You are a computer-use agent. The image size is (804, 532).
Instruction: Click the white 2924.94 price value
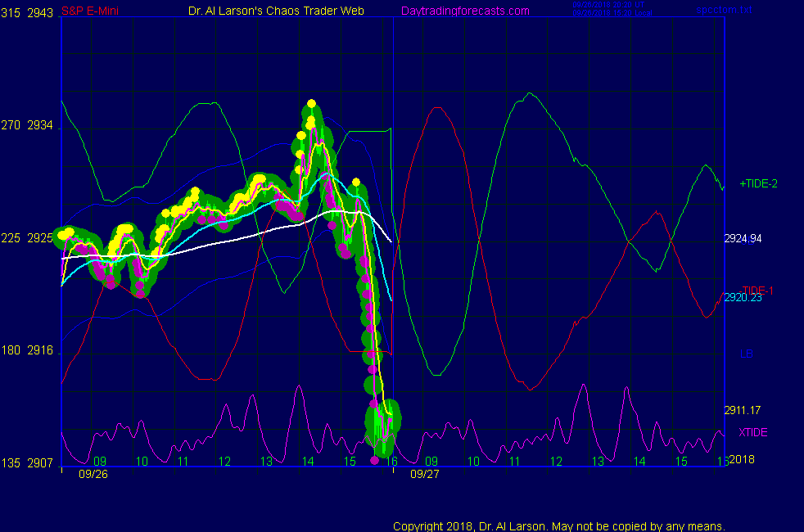[x=743, y=239]
